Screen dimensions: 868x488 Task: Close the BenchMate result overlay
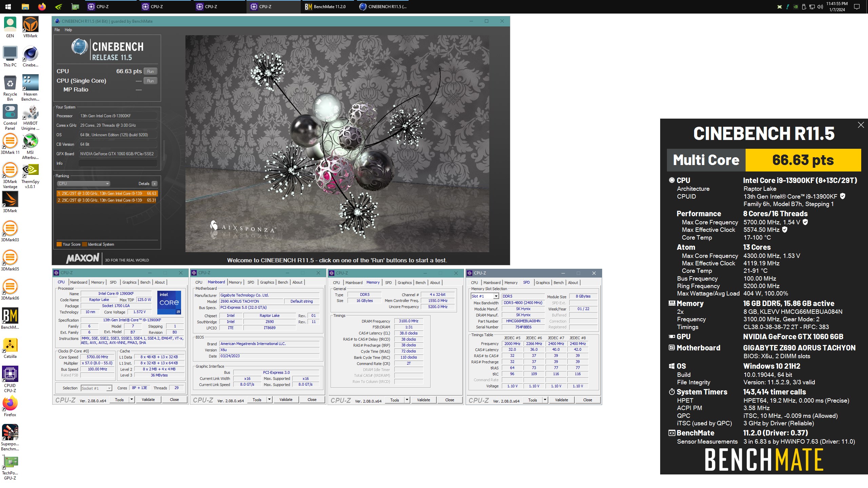(861, 125)
